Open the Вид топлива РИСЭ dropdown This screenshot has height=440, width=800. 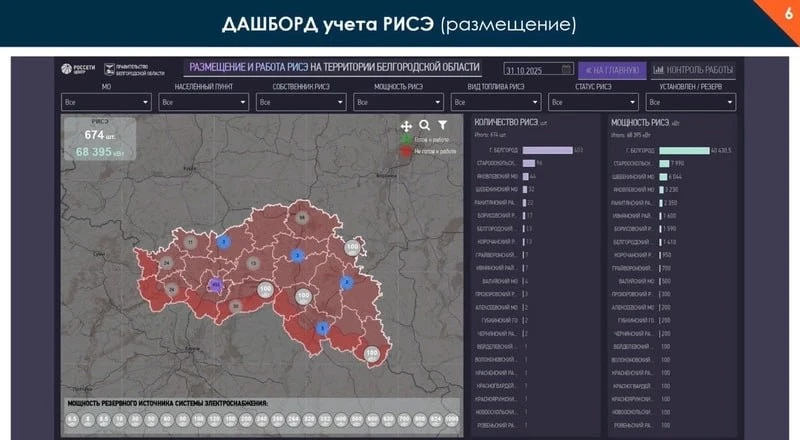495,102
